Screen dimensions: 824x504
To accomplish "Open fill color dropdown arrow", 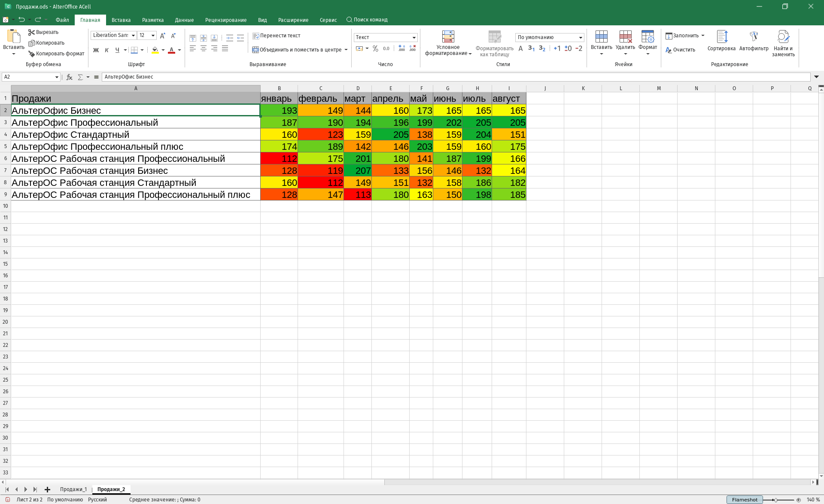I will (163, 50).
